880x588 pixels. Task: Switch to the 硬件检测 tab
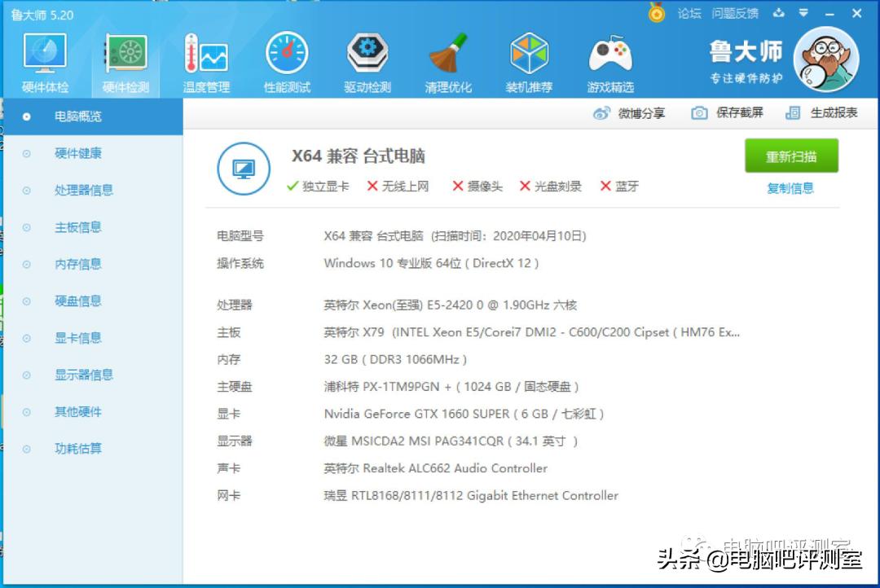click(x=125, y=57)
